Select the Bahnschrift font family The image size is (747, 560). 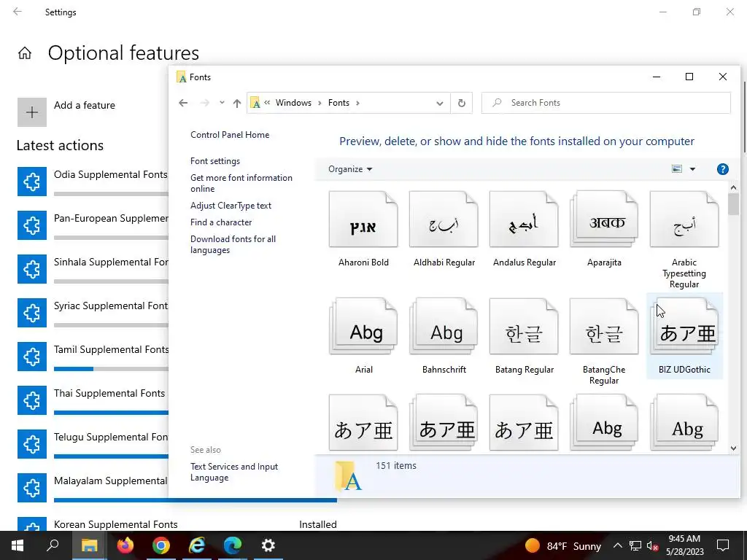(444, 336)
